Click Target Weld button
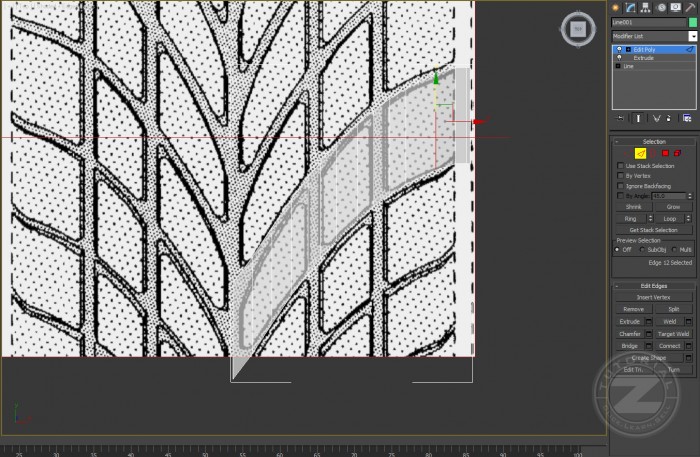Viewport: 700px width, 457px height. tap(673, 334)
